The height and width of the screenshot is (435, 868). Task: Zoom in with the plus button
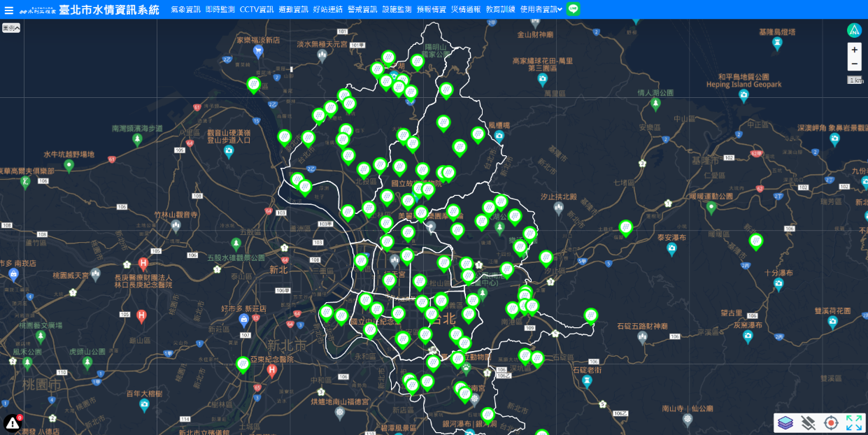(x=854, y=50)
